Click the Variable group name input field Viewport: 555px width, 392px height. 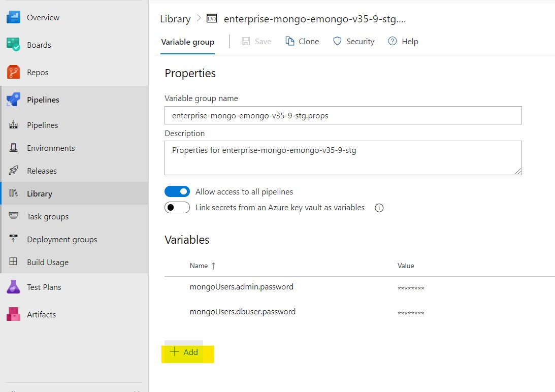click(343, 115)
